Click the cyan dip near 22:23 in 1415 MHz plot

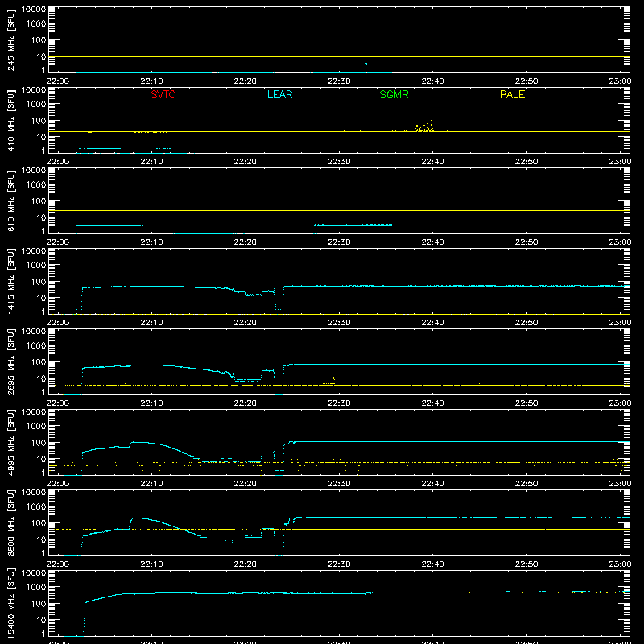[279, 299]
